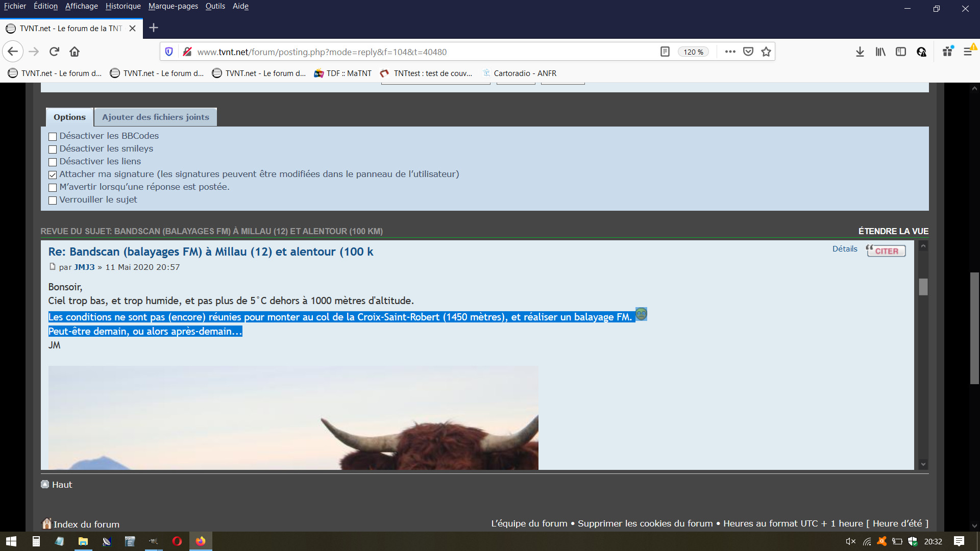Open the downloads panel
Viewport: 980px width, 551px height.
pos(860,52)
